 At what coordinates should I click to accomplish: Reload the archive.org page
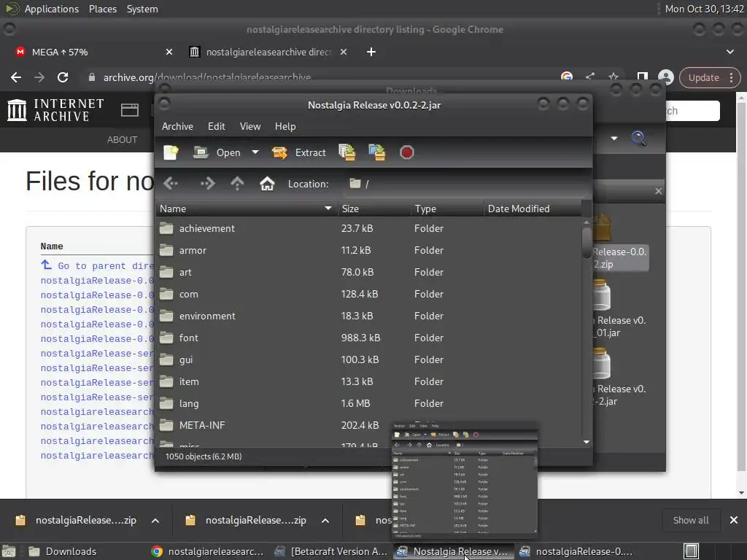[63, 77]
